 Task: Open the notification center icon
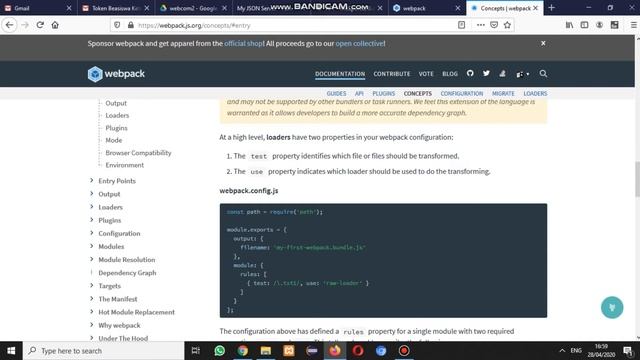click(x=628, y=351)
